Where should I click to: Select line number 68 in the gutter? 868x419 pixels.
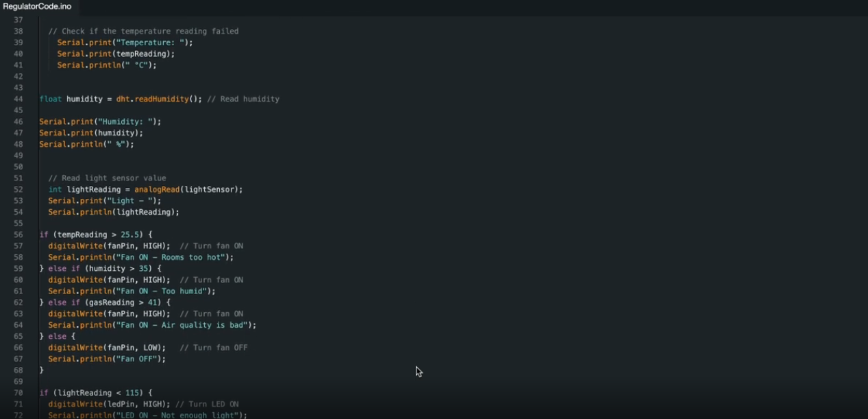pos(18,370)
